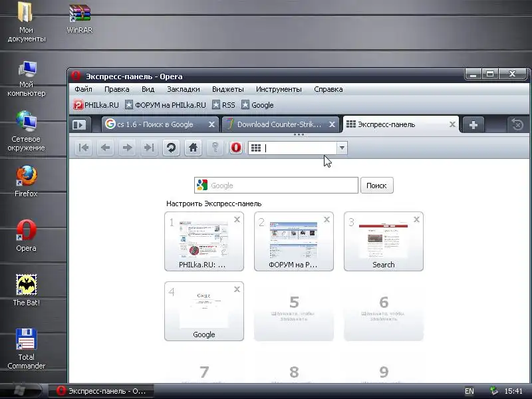Open the RSS bookmark

(223, 105)
